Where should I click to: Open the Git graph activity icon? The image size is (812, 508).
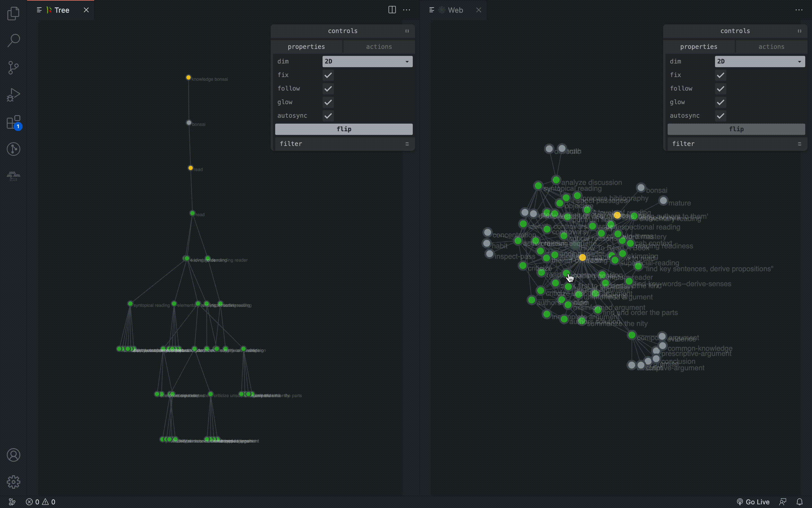tap(14, 149)
